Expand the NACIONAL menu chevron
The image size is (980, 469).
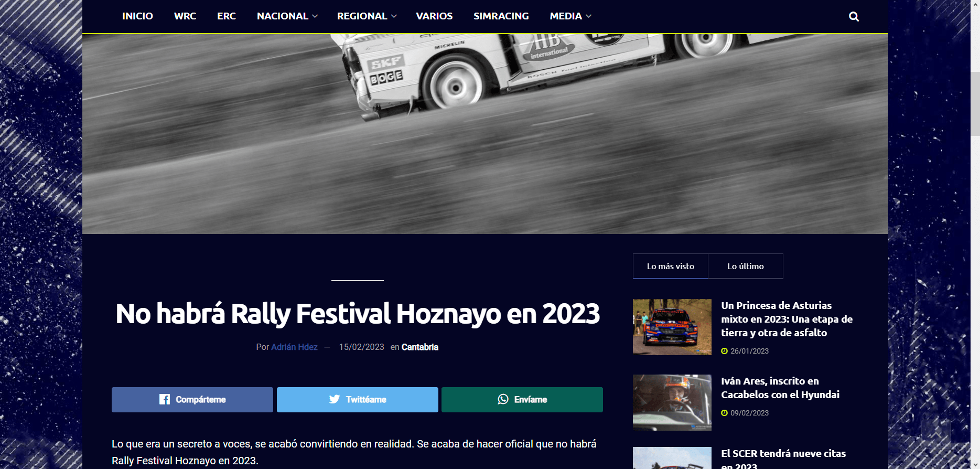pos(315,16)
